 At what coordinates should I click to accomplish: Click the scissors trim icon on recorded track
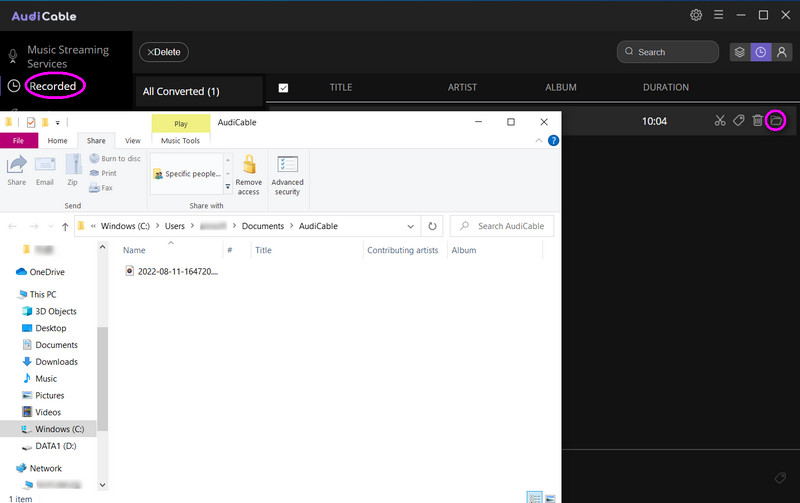tap(719, 121)
